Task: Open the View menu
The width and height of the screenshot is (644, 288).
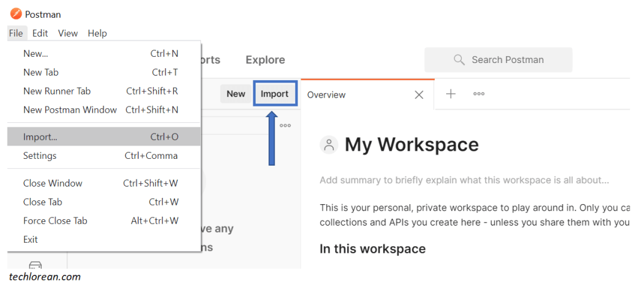Action: [x=68, y=33]
